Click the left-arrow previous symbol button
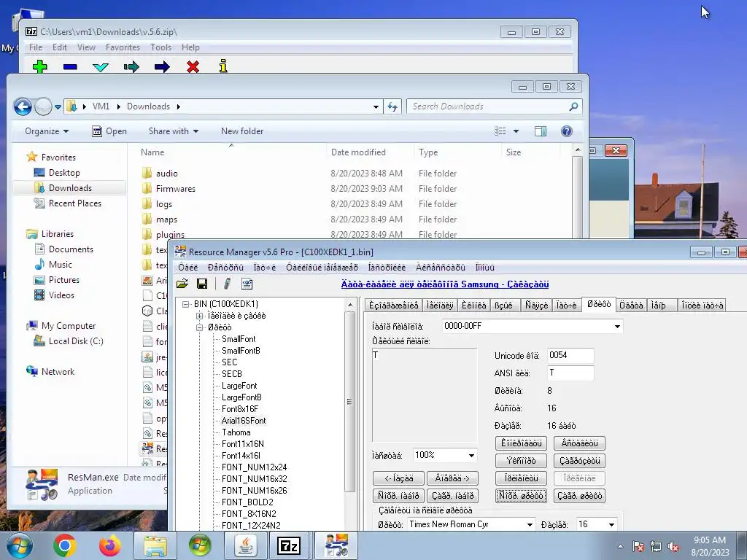Screen dimensions: 747x560 (x=399, y=478)
